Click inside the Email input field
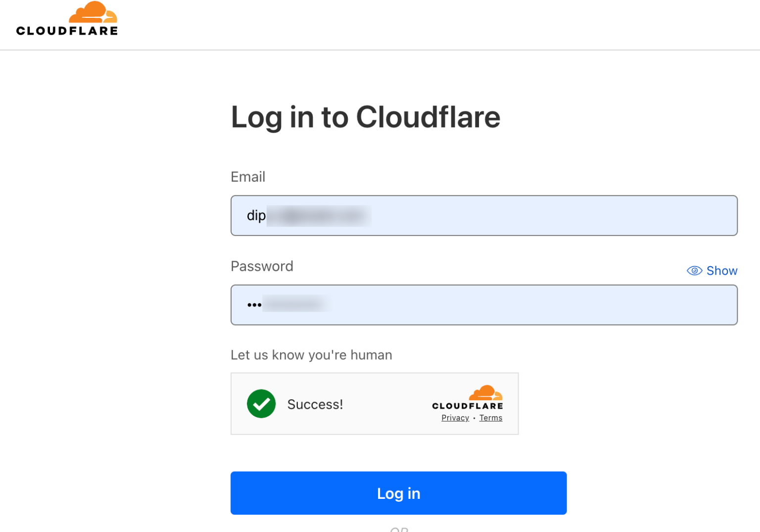The image size is (760, 532). point(484,216)
